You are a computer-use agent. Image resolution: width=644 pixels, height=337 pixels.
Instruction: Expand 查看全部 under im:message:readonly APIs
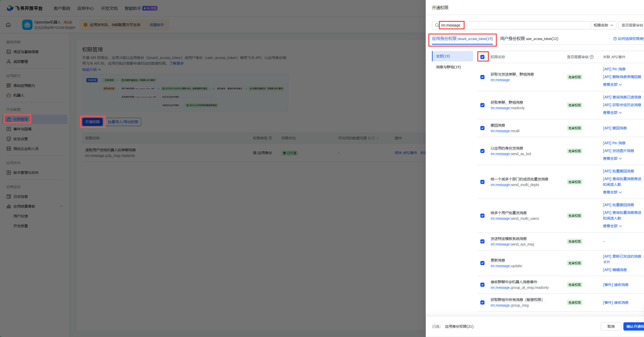click(x=612, y=113)
